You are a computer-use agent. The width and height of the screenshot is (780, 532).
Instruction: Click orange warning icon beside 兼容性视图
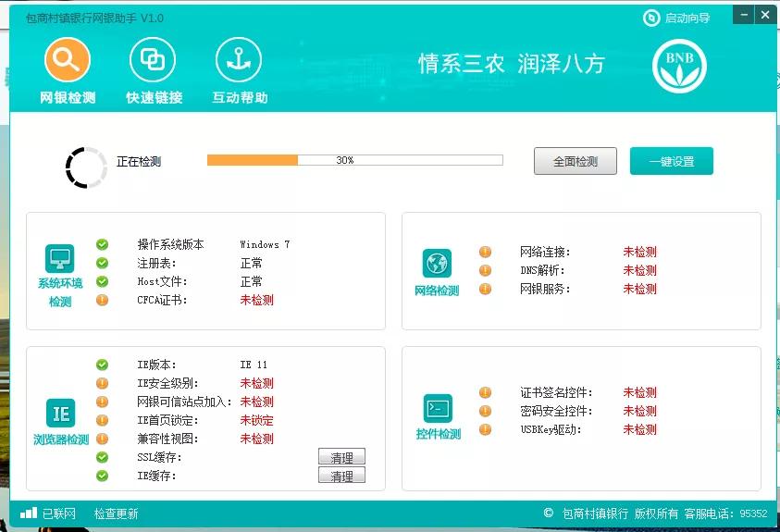(x=102, y=439)
